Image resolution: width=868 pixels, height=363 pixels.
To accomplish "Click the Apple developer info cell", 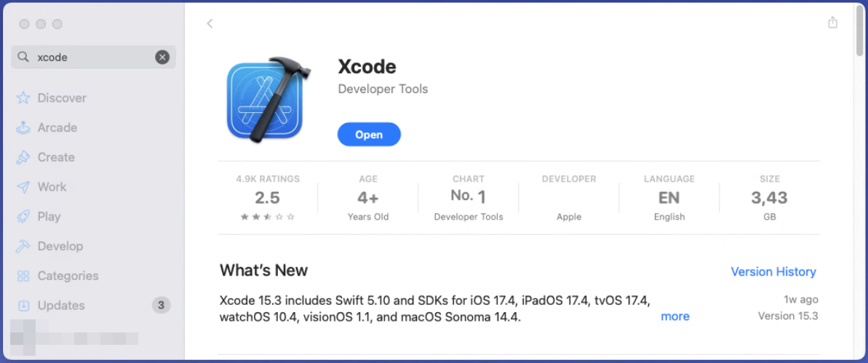I will [x=569, y=198].
